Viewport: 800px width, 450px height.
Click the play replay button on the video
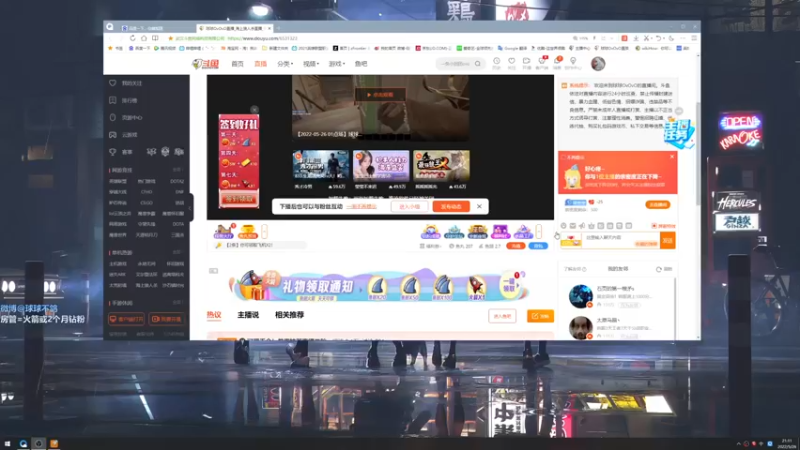(x=380, y=94)
